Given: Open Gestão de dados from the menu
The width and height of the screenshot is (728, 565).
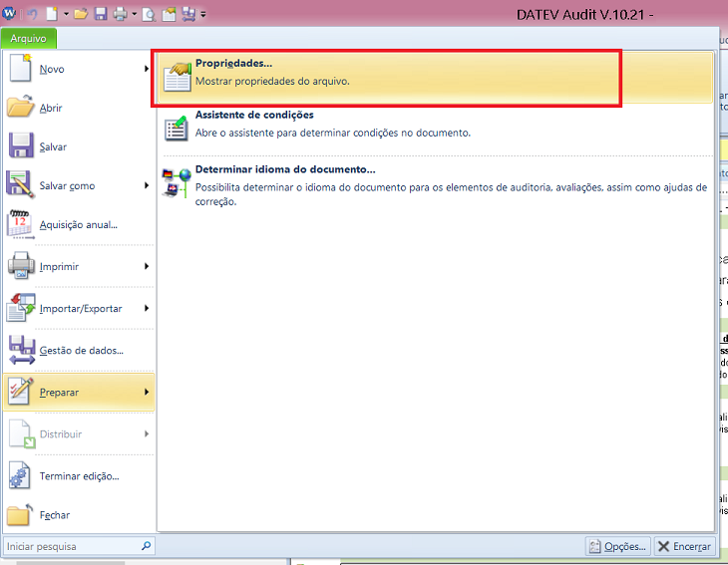Looking at the screenshot, I should [78, 350].
